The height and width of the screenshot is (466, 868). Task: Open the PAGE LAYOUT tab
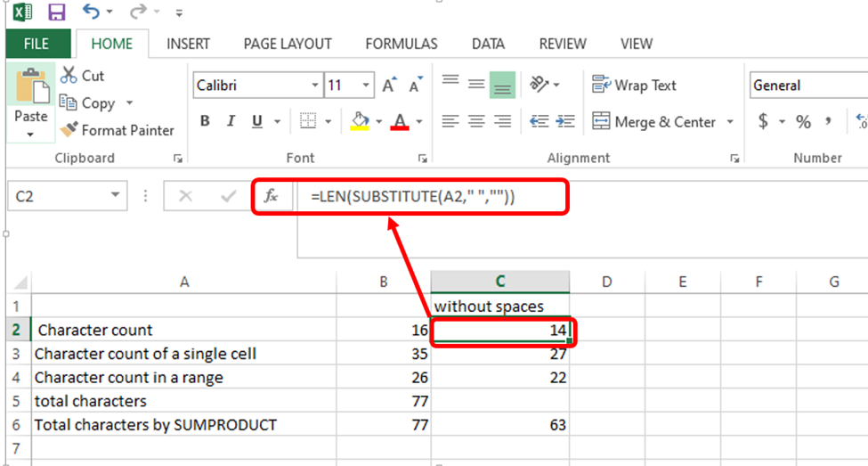(288, 44)
